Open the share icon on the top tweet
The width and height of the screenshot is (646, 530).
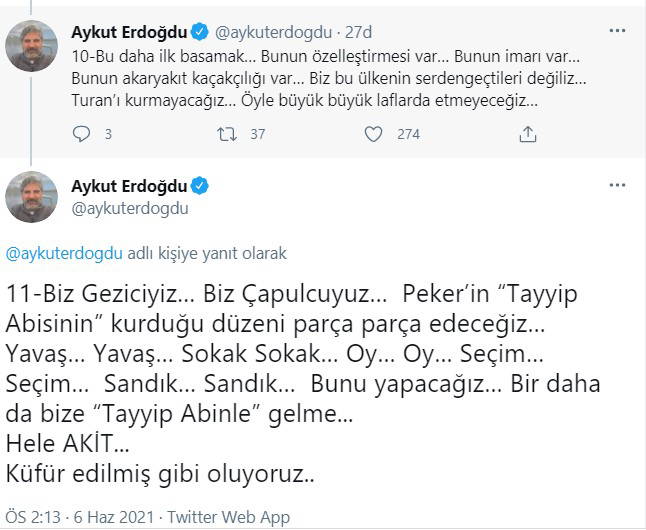click(529, 133)
